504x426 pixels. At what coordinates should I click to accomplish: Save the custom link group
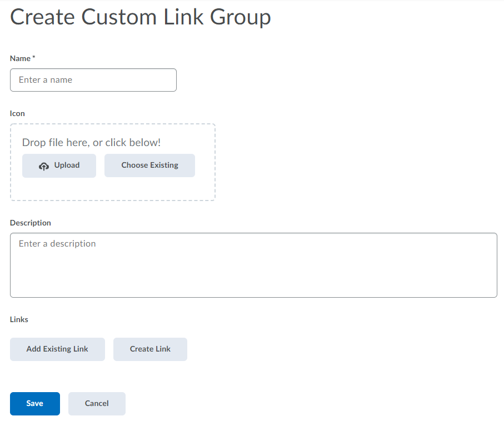tap(34, 404)
